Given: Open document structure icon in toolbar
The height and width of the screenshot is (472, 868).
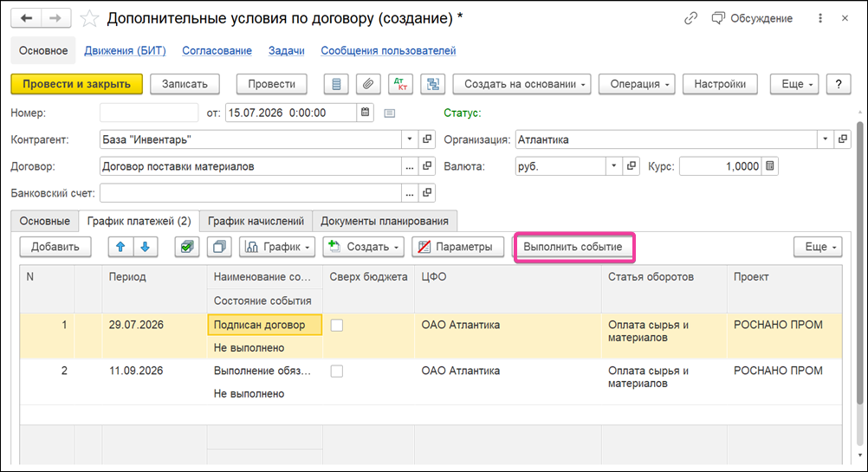Looking at the screenshot, I should click(x=433, y=84).
